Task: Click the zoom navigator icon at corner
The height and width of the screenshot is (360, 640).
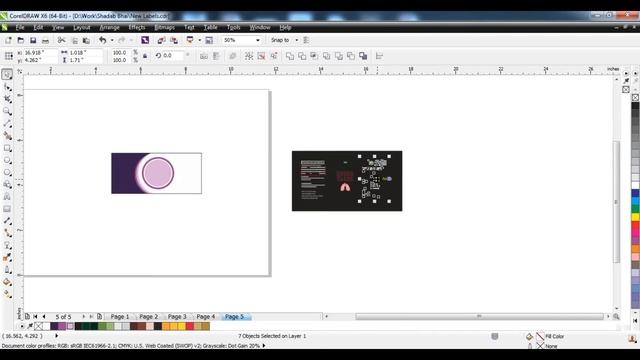Action: coord(616,316)
